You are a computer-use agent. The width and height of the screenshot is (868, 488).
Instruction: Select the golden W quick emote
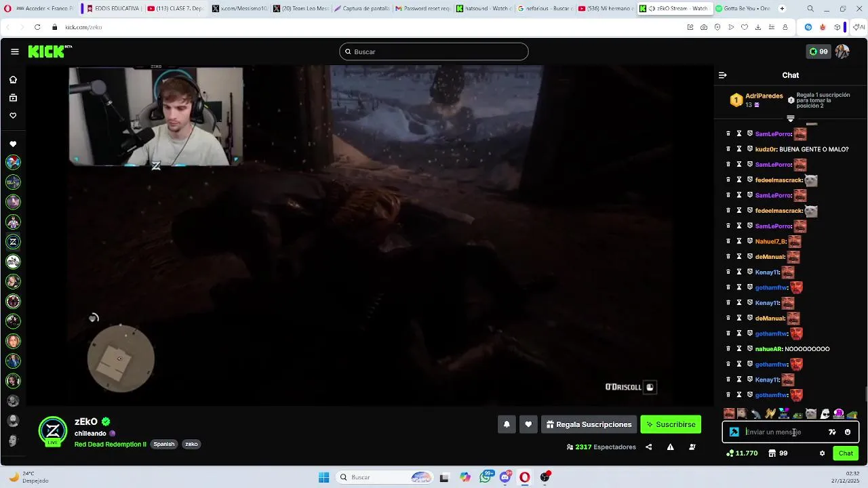coord(770,413)
